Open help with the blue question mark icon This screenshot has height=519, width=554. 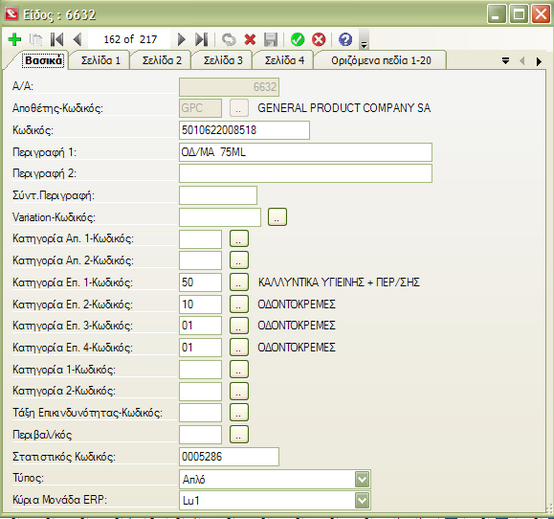[x=345, y=39]
